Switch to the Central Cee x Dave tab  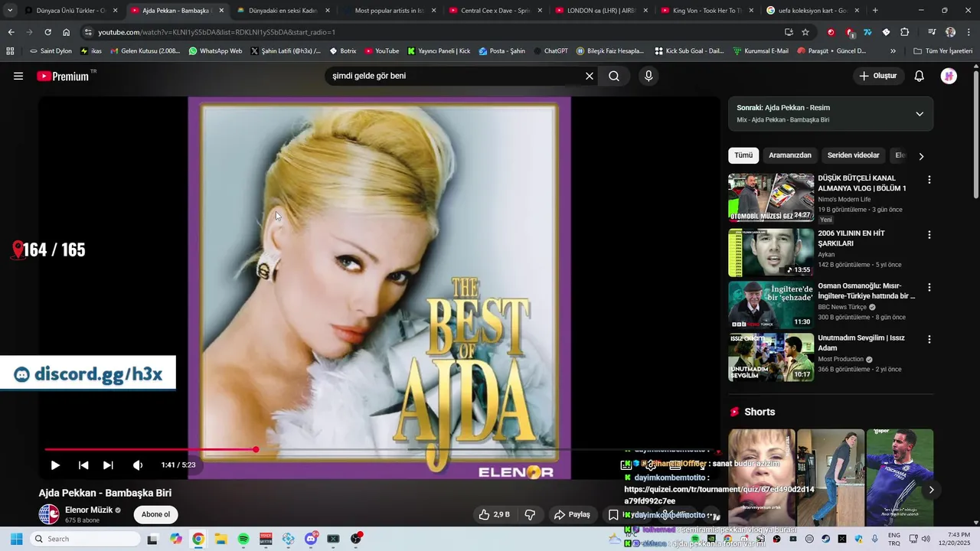tap(495, 11)
